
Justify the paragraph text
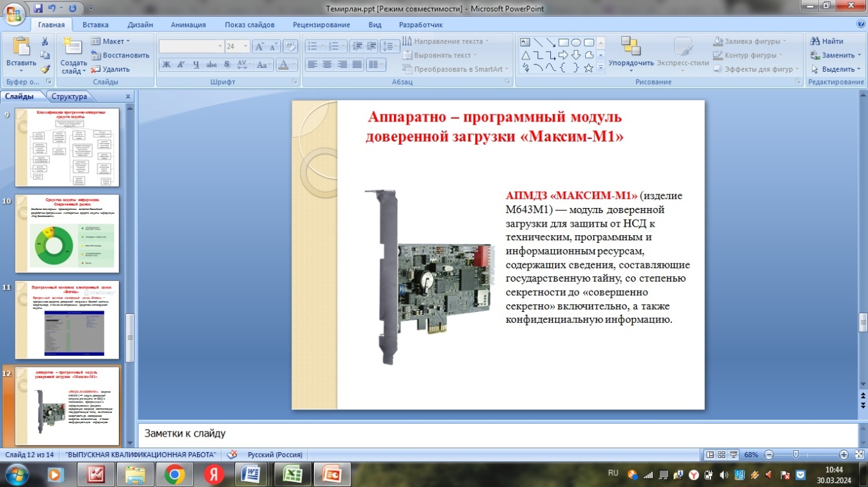356,65
